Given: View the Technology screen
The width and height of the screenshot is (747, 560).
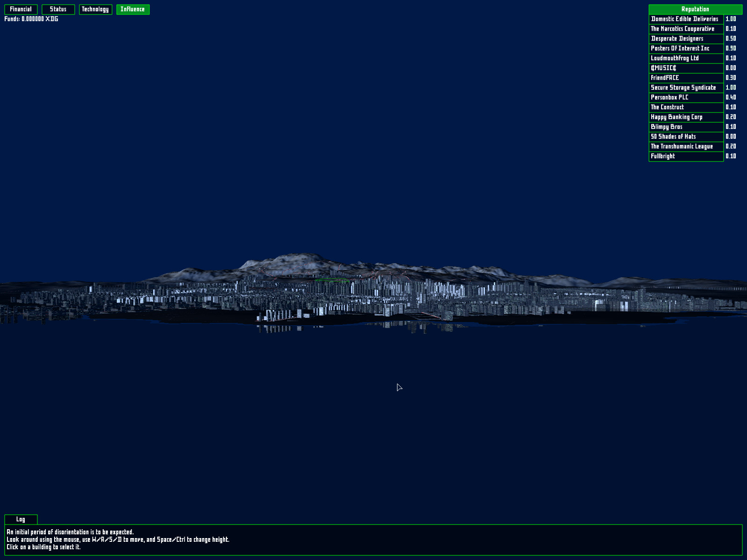Looking at the screenshot, I should (95, 9).
